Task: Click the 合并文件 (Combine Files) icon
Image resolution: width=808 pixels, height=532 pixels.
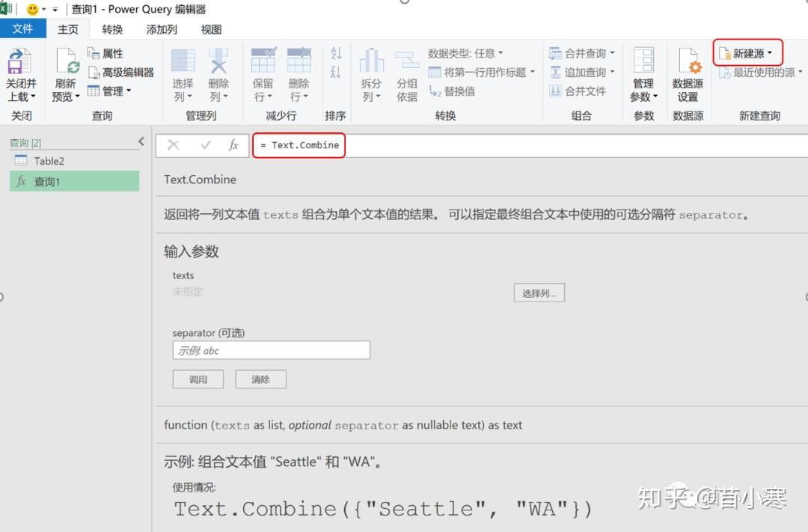Action: coord(582,91)
